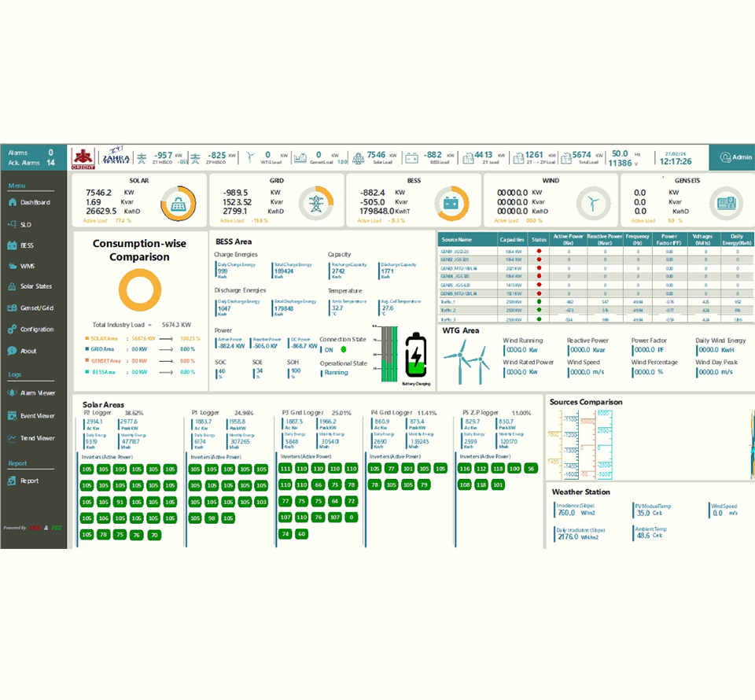The image size is (755, 700).
Task: Click the Sources Comparison gauge scale
Action: [x=580, y=448]
